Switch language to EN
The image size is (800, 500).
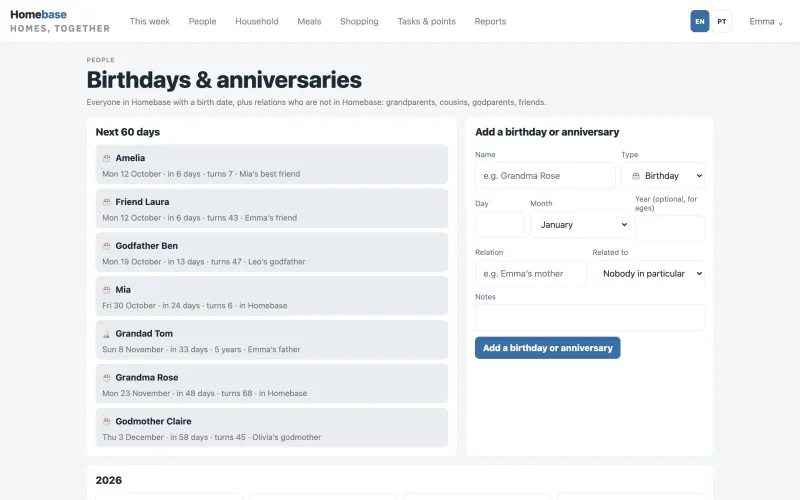coord(699,21)
